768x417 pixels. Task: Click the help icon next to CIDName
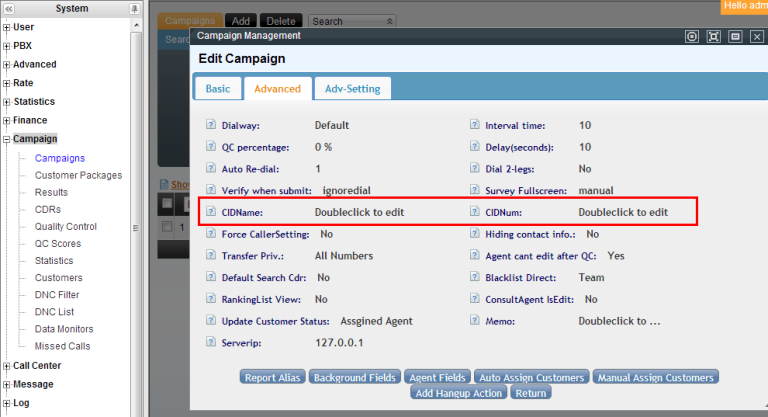point(211,212)
